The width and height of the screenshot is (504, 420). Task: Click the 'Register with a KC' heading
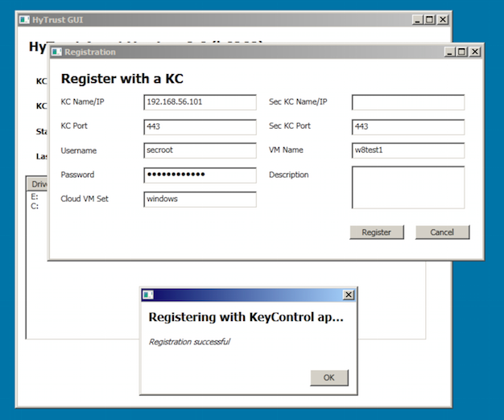click(x=122, y=79)
